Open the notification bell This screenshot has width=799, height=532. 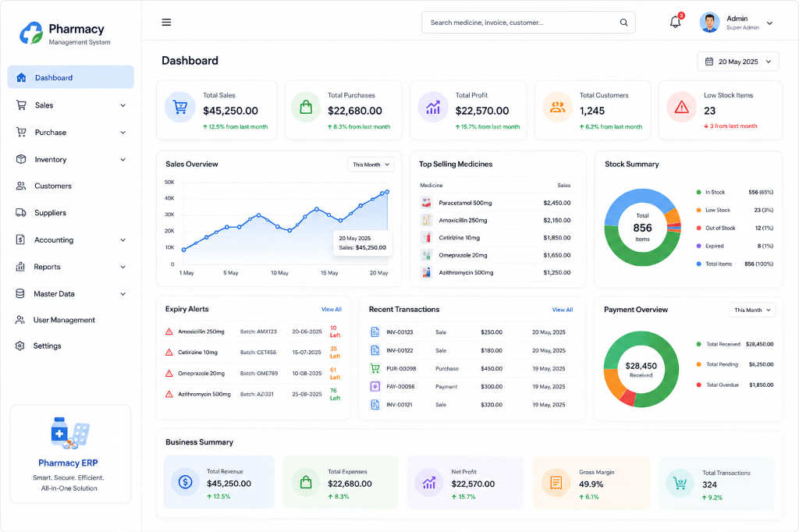[675, 22]
